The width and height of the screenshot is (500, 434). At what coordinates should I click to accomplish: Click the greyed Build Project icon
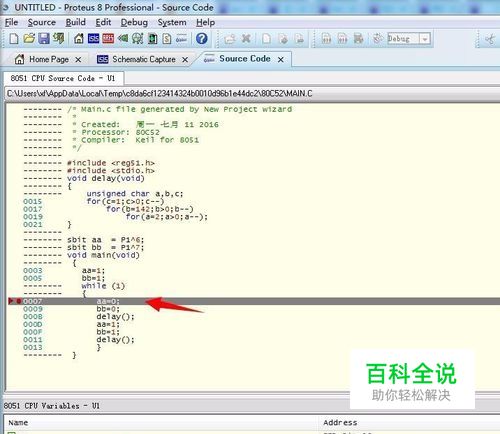point(327,39)
